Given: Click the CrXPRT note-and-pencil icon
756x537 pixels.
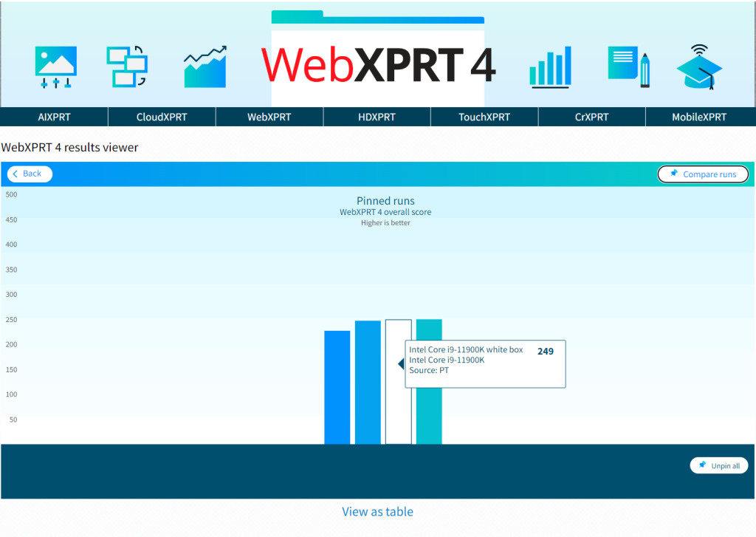Looking at the screenshot, I should click(629, 66).
